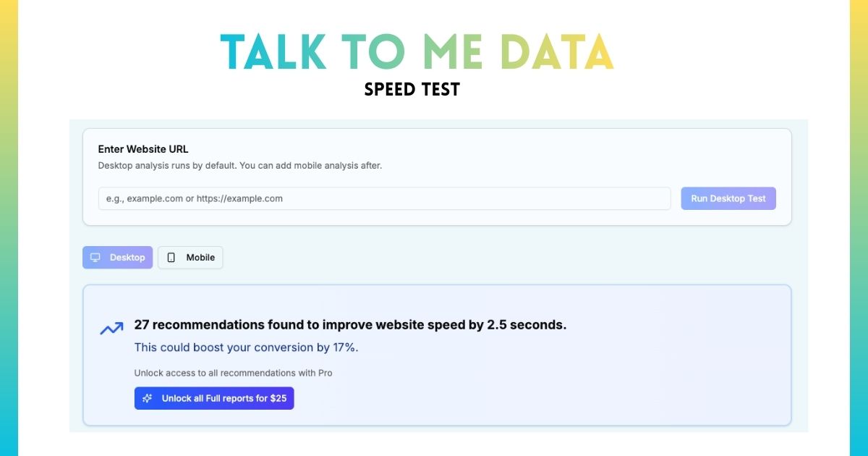The image size is (868, 456).
Task: Click Unlock all Full reports for $25
Action: (214, 397)
